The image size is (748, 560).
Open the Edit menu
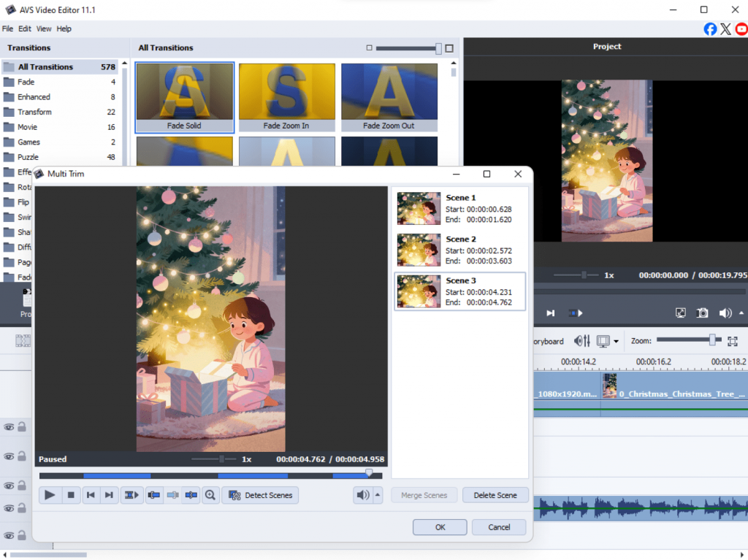(25, 28)
